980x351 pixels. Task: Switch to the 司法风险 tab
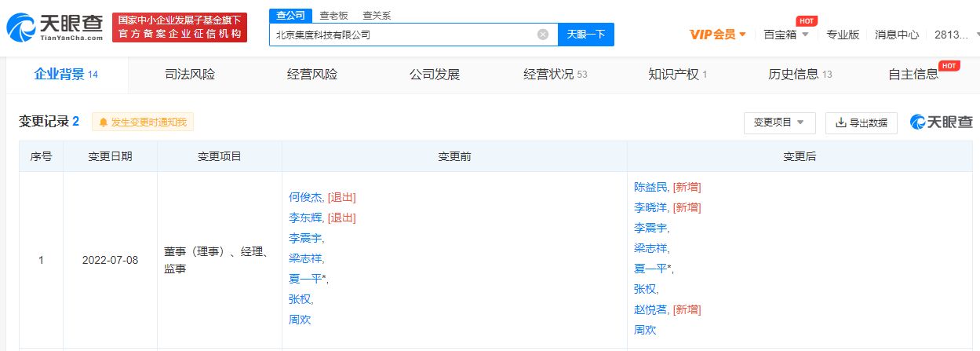(x=190, y=75)
